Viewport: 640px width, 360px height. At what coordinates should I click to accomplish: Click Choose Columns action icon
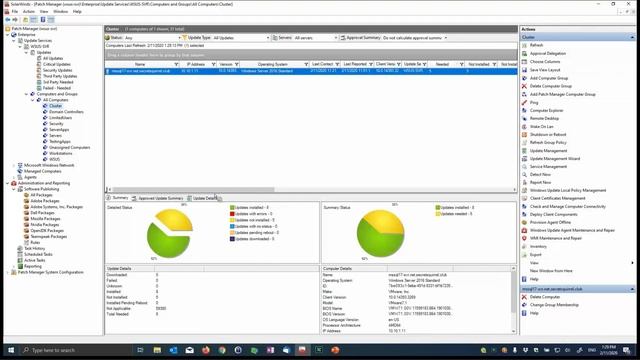[x=524, y=62]
